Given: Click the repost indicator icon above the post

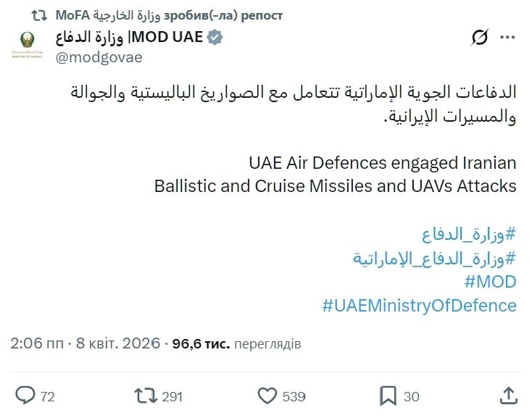Looking at the screenshot, I should point(43,15).
